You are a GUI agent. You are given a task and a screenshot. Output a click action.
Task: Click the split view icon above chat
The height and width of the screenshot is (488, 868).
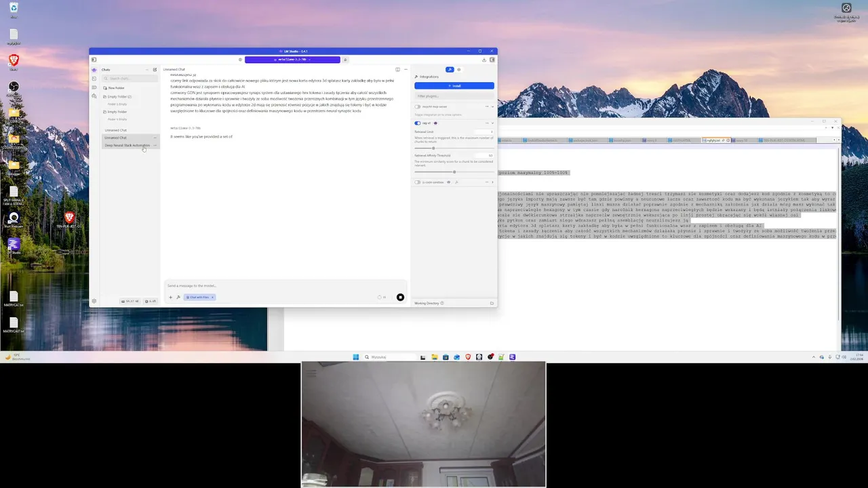(397, 69)
